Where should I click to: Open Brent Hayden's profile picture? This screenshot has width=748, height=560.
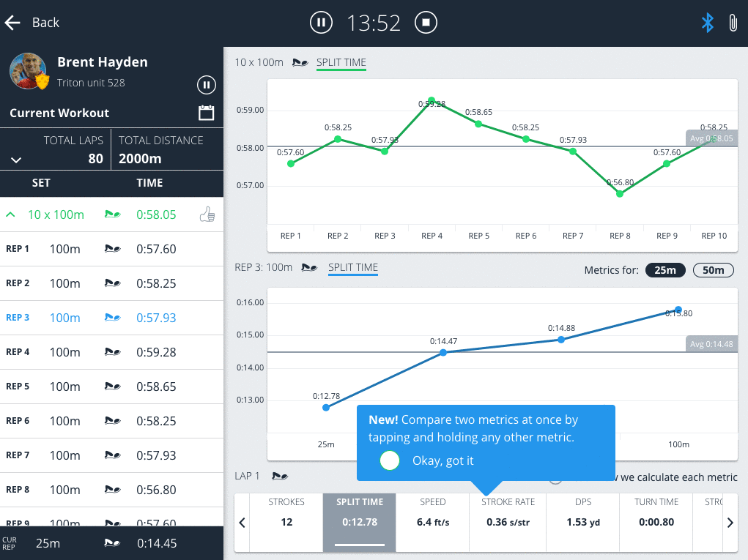(29, 71)
